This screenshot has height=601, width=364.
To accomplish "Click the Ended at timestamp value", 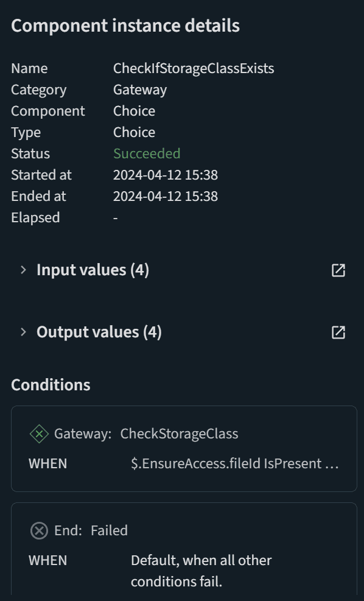I will pos(166,196).
